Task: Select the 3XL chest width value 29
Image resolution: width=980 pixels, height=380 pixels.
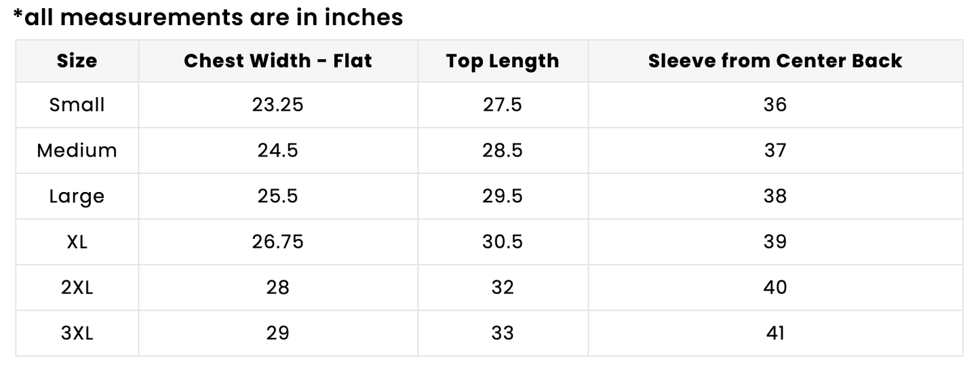Action: coord(278,333)
